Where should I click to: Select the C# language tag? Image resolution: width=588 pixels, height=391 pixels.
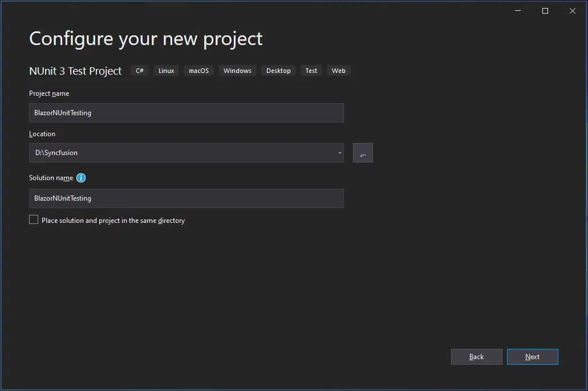[x=139, y=70]
